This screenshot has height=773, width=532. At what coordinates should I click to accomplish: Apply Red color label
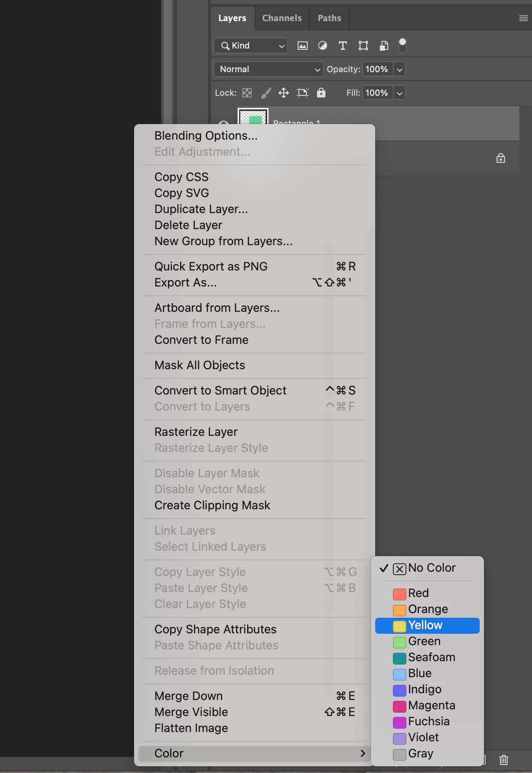[427, 593]
